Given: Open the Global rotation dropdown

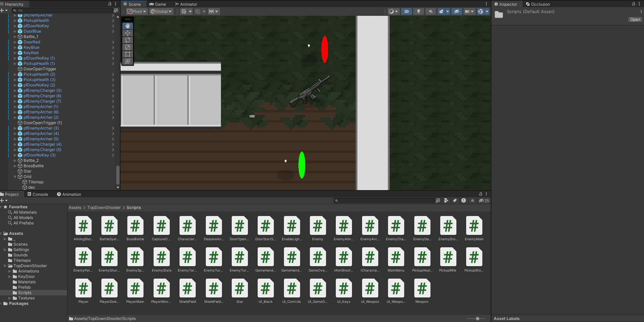Looking at the screenshot, I should [161, 11].
